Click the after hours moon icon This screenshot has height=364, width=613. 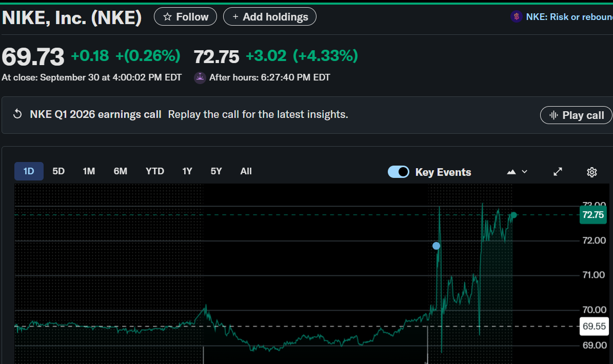tap(200, 78)
